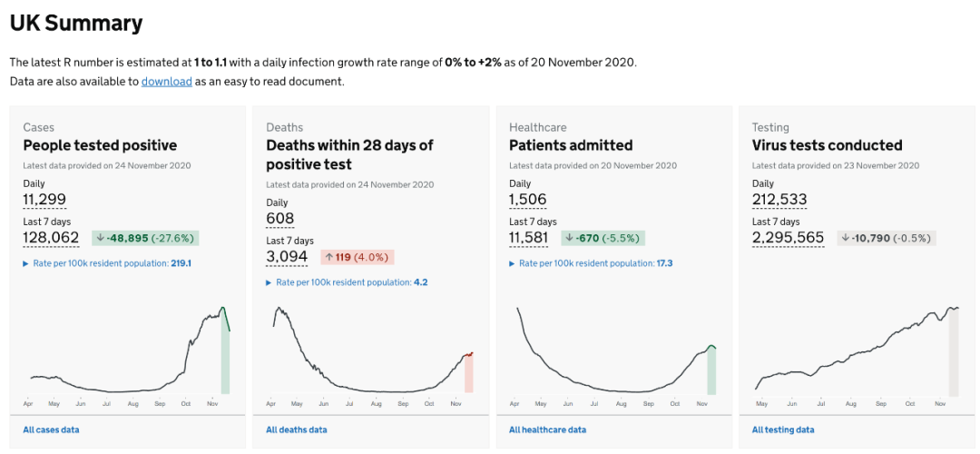
Task: Click the patients admitted change badge -670
Action: tap(603, 238)
